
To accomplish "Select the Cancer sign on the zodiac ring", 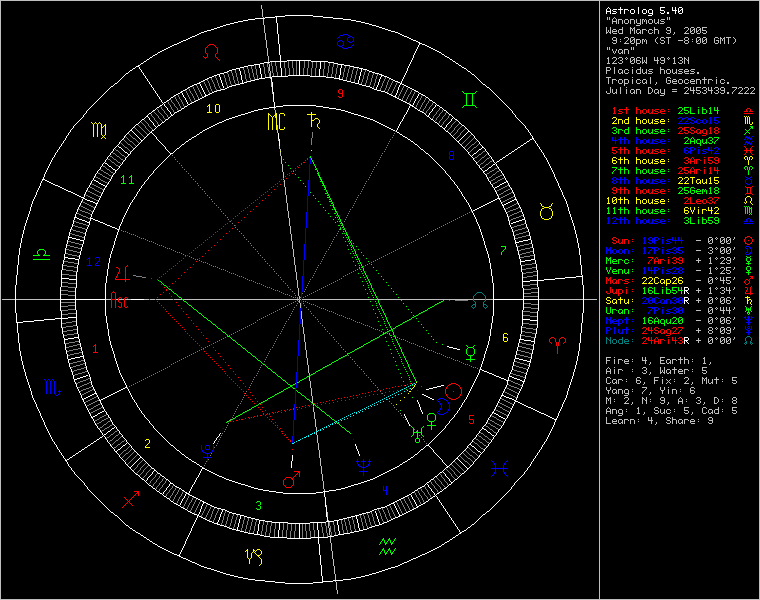I will pyautogui.click(x=345, y=42).
